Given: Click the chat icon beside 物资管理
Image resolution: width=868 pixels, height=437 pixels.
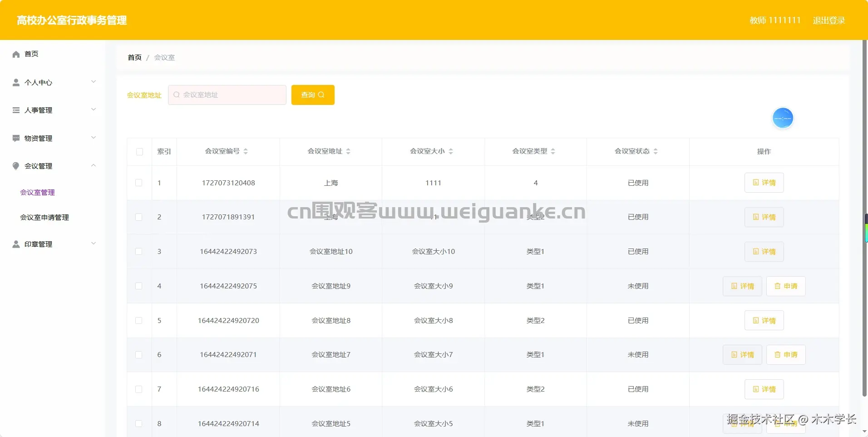Looking at the screenshot, I should pyautogui.click(x=16, y=138).
